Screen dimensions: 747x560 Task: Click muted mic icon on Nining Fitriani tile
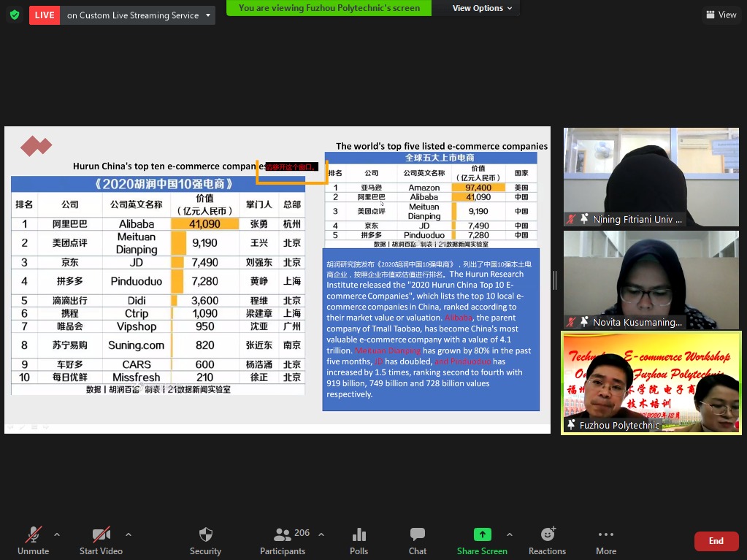tap(571, 219)
